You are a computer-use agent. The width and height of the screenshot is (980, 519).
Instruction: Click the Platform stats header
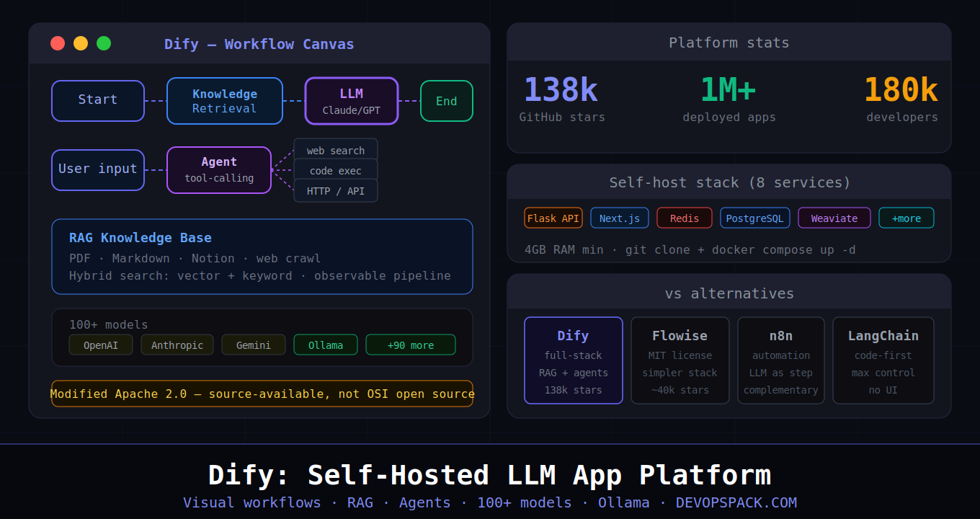pyautogui.click(x=729, y=43)
